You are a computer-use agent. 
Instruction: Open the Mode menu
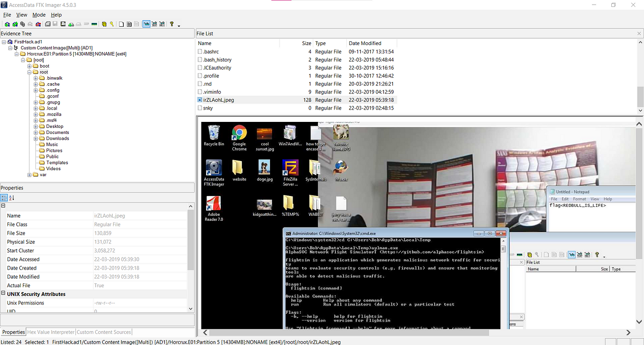39,15
